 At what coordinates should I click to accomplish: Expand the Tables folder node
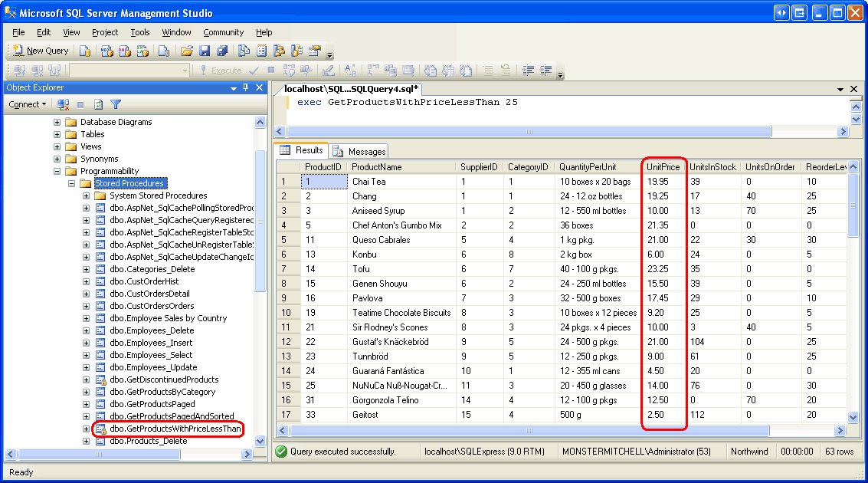click(57, 134)
